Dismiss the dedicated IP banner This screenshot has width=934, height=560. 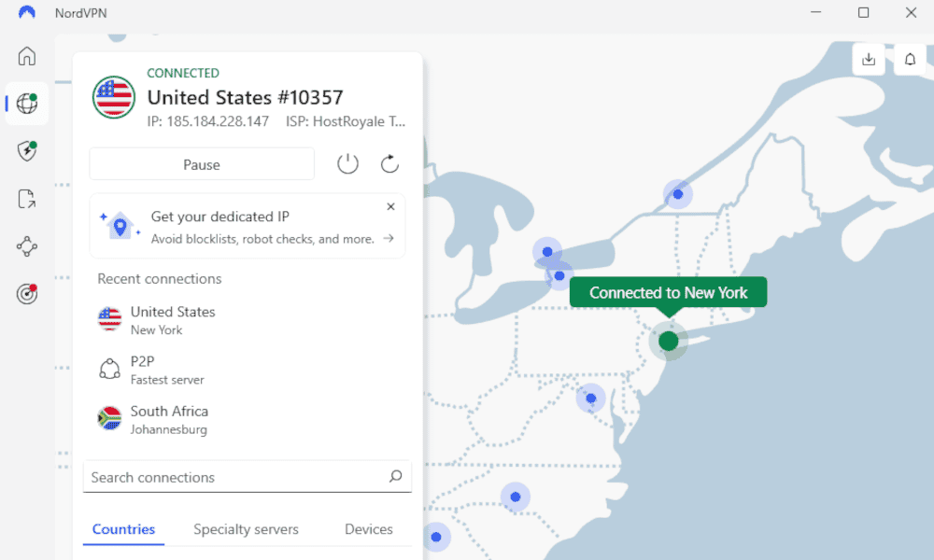[390, 206]
